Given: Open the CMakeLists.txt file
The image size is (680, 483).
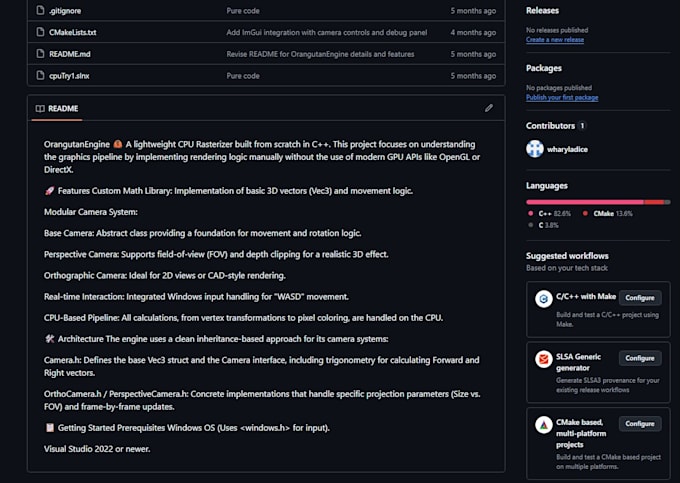Looking at the screenshot, I should click(x=72, y=32).
